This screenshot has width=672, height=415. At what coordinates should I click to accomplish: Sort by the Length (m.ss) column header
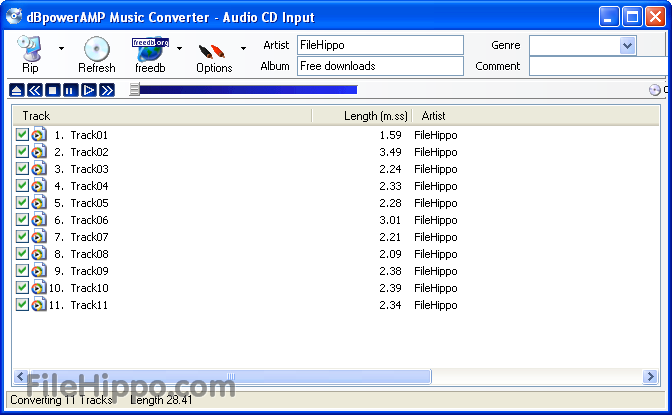click(362, 116)
